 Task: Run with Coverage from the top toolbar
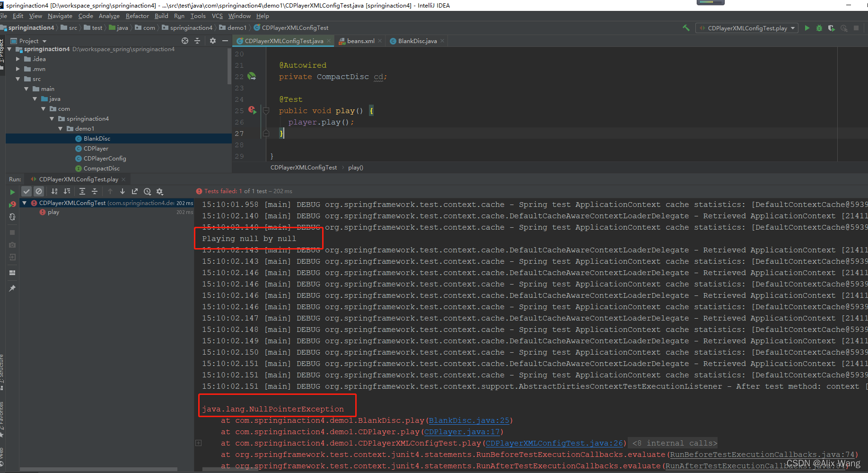coord(832,28)
